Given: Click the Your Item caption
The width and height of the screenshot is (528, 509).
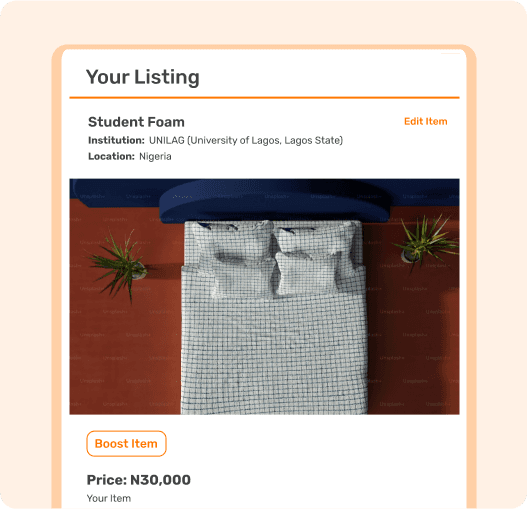Looking at the screenshot, I should (108, 498).
